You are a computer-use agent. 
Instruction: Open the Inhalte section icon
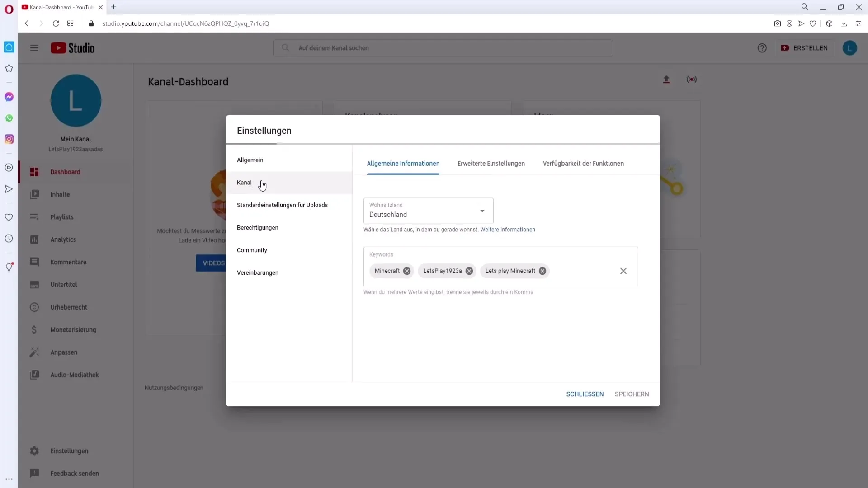34,194
